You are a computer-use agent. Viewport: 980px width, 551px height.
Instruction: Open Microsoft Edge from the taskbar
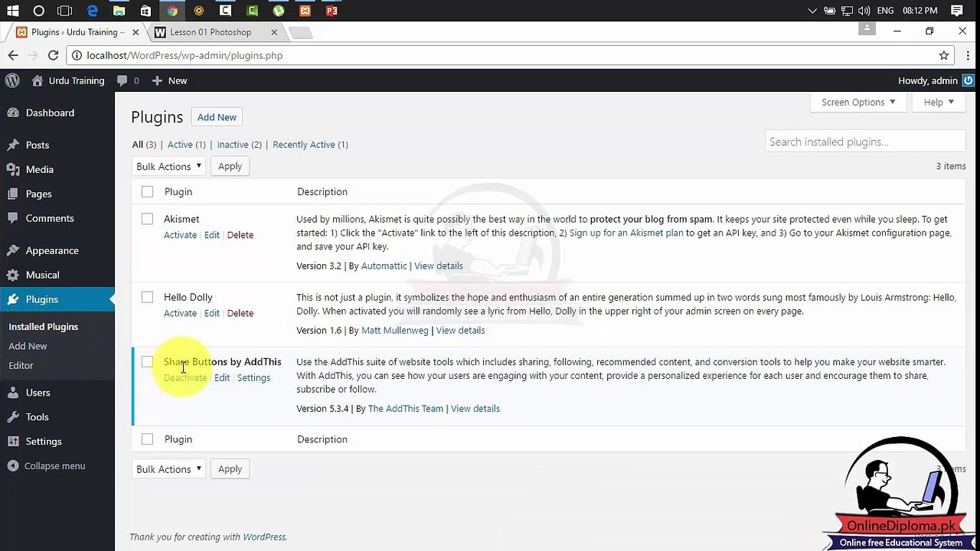(x=93, y=11)
